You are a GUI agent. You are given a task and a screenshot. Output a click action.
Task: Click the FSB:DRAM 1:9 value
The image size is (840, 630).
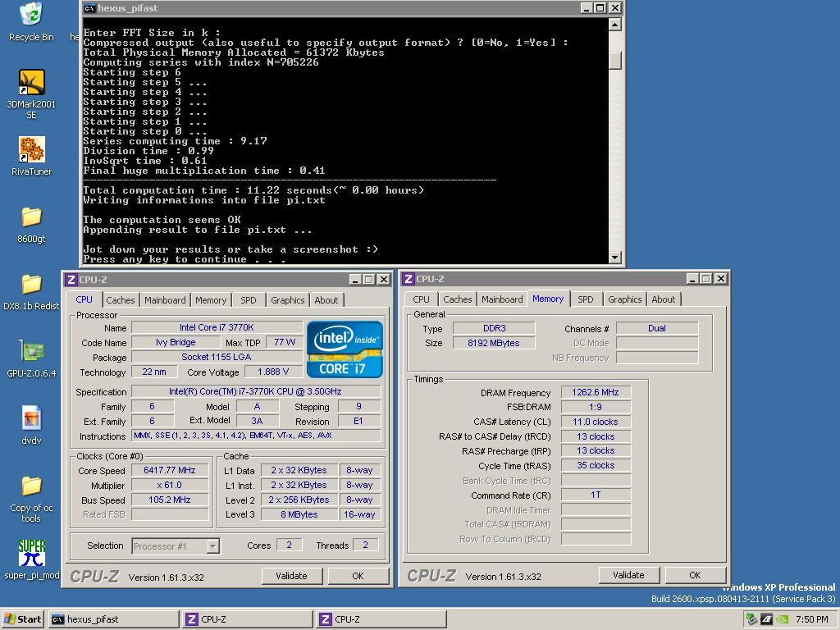(x=596, y=407)
